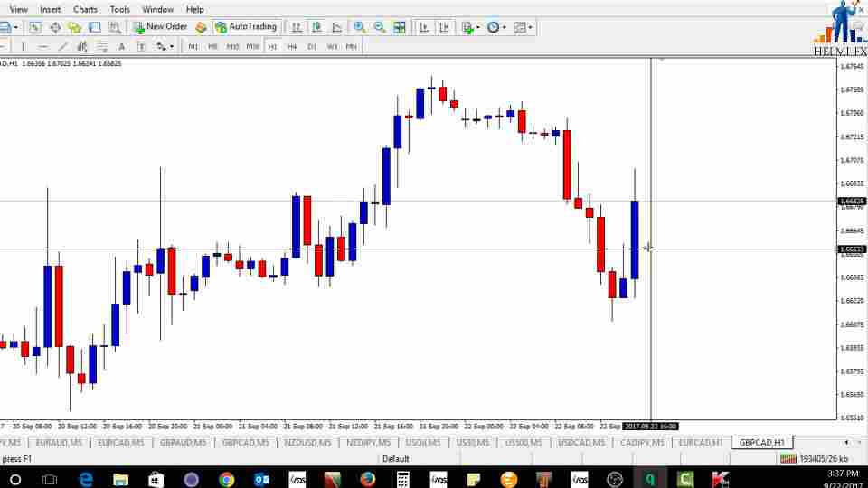Click the chart price scale axis

click(x=852, y=238)
